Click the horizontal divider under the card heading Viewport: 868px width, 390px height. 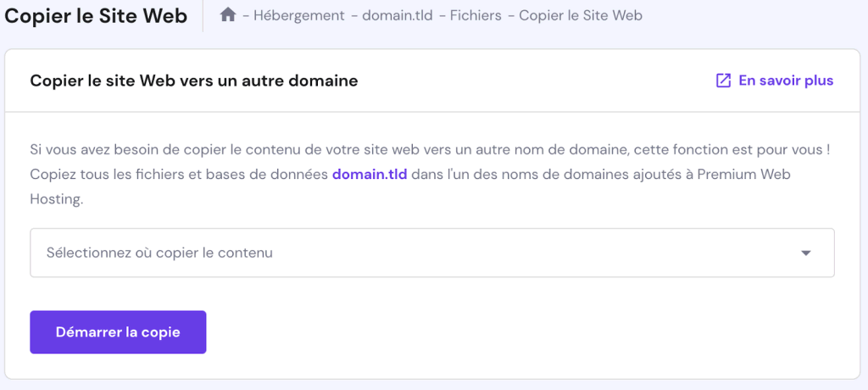(433, 112)
